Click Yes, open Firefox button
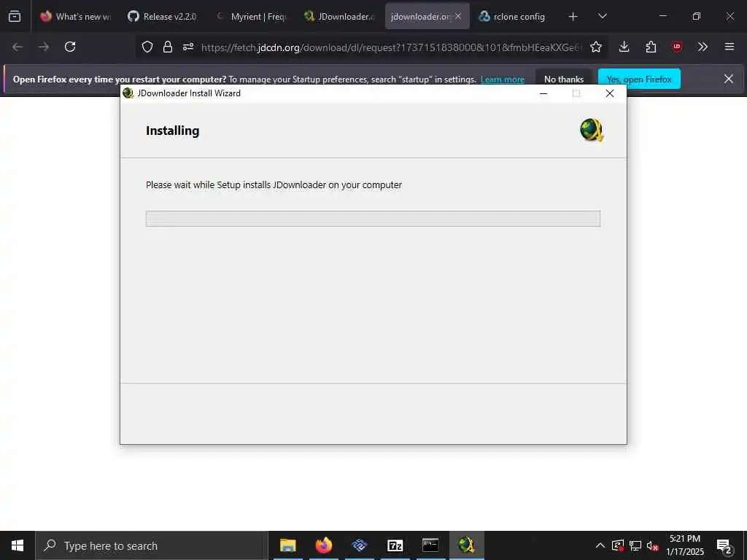Screen dimensions: 747x560 pos(639,79)
